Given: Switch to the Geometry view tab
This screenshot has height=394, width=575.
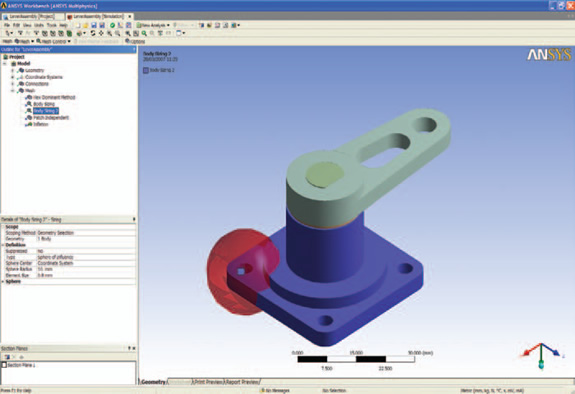Looking at the screenshot, I should pos(153,382).
